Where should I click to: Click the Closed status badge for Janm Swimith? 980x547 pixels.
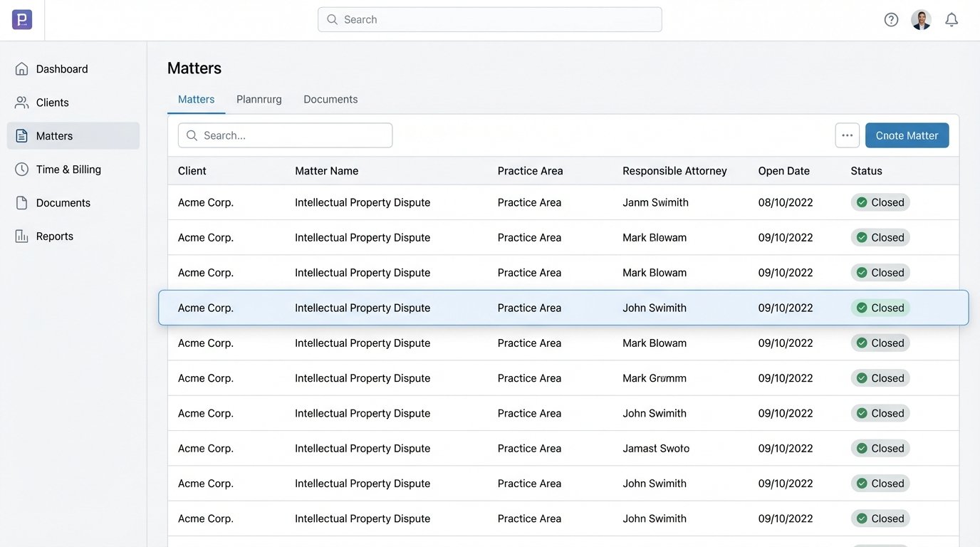pos(880,202)
